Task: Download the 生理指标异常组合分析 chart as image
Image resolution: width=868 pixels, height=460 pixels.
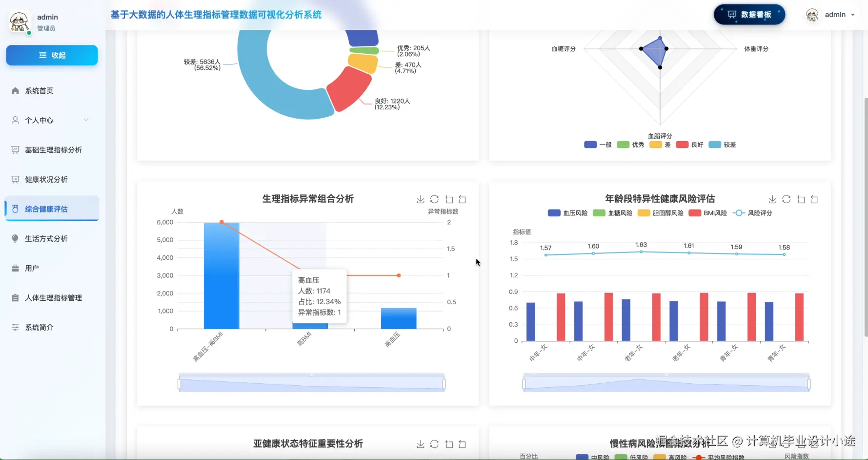Action: 420,199
